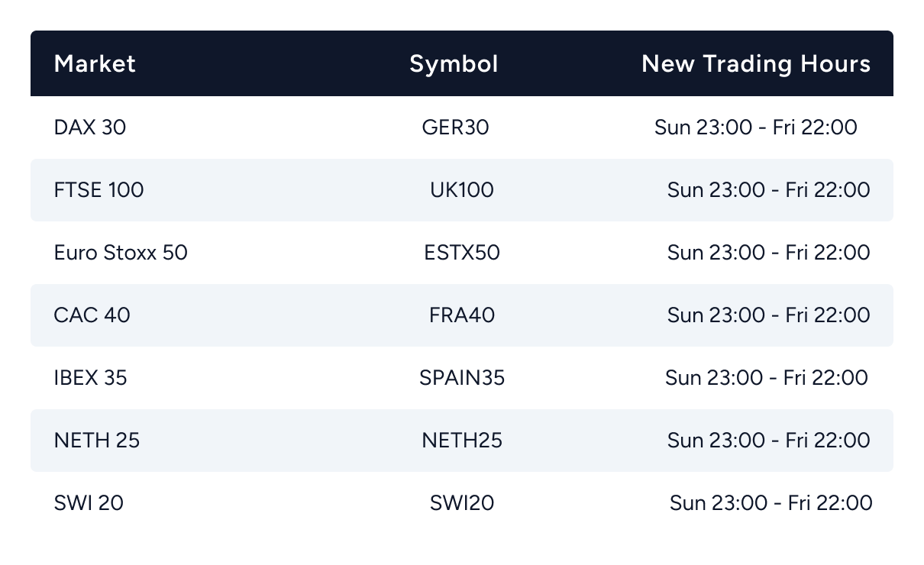
Task: Select trading hours for DAX 30
Action: (x=756, y=127)
